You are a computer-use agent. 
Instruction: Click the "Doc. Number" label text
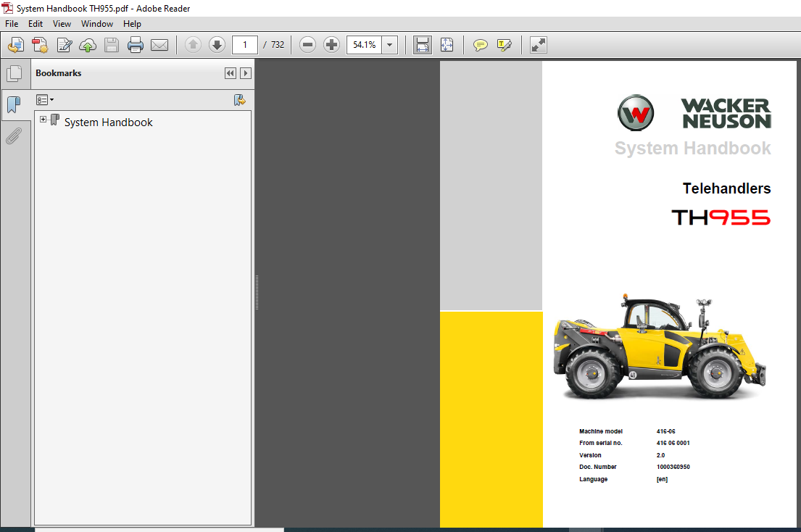point(598,467)
